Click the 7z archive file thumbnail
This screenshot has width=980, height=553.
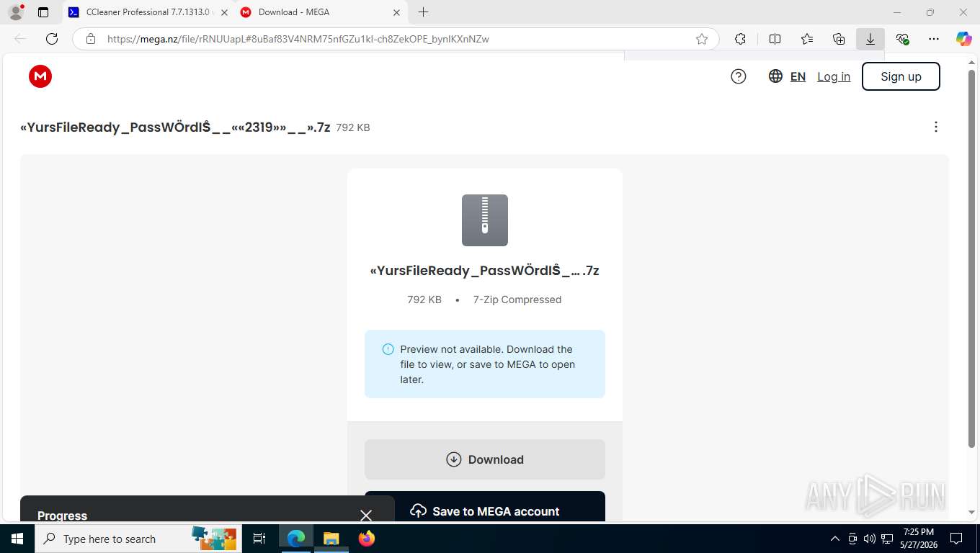tap(485, 220)
